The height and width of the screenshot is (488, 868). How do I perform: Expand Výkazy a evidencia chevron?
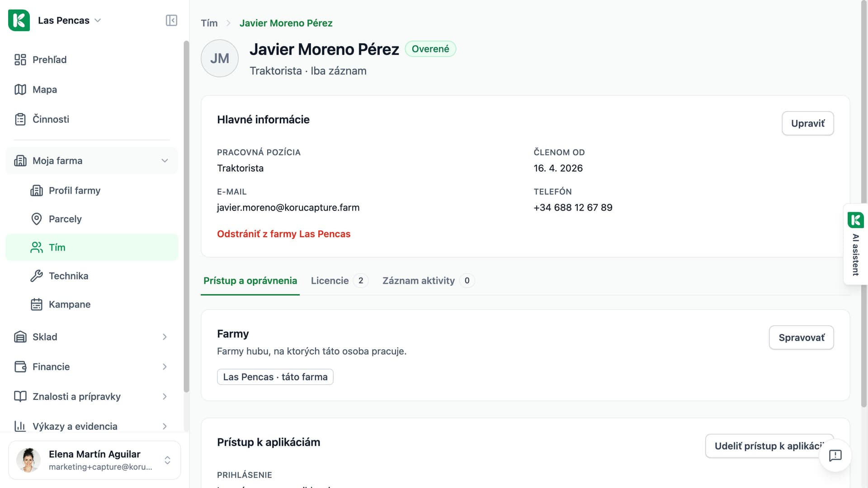pyautogui.click(x=165, y=426)
